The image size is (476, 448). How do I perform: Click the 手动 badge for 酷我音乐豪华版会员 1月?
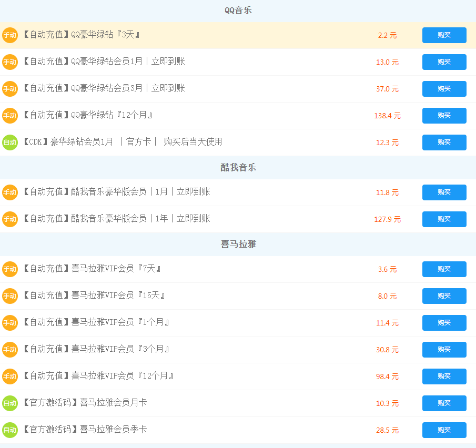point(10,192)
